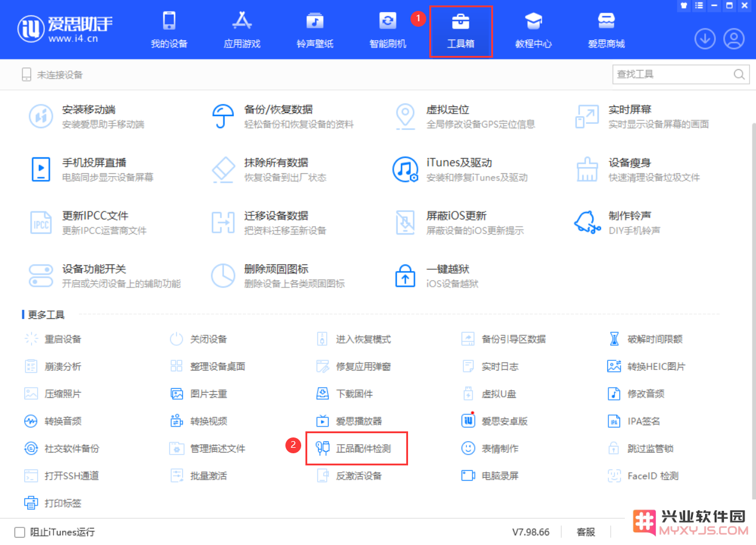
Task: Open 修复应用弹窗 tool
Action: pyautogui.click(x=353, y=366)
